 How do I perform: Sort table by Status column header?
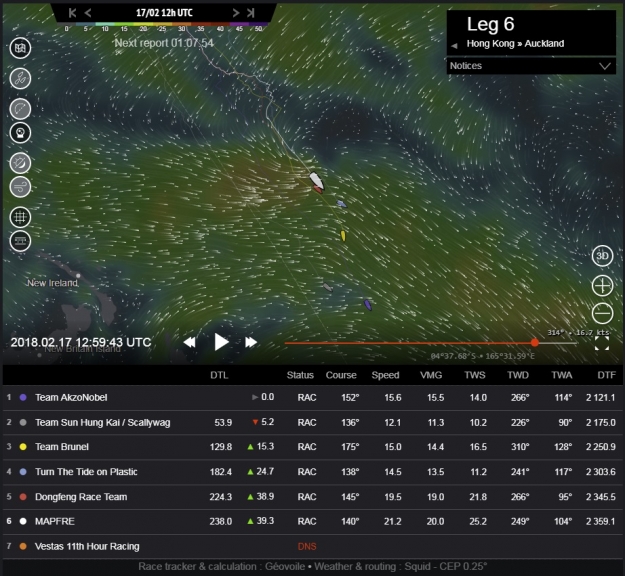click(300, 375)
